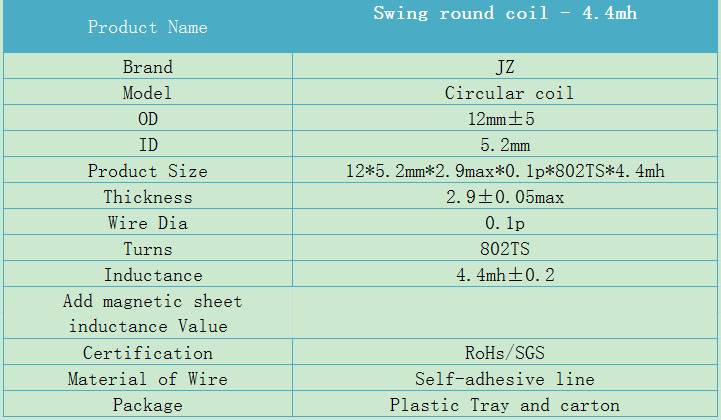Click the 'Add magnetic sheet inductance Value' label
The image size is (721, 420).
[x=152, y=314]
